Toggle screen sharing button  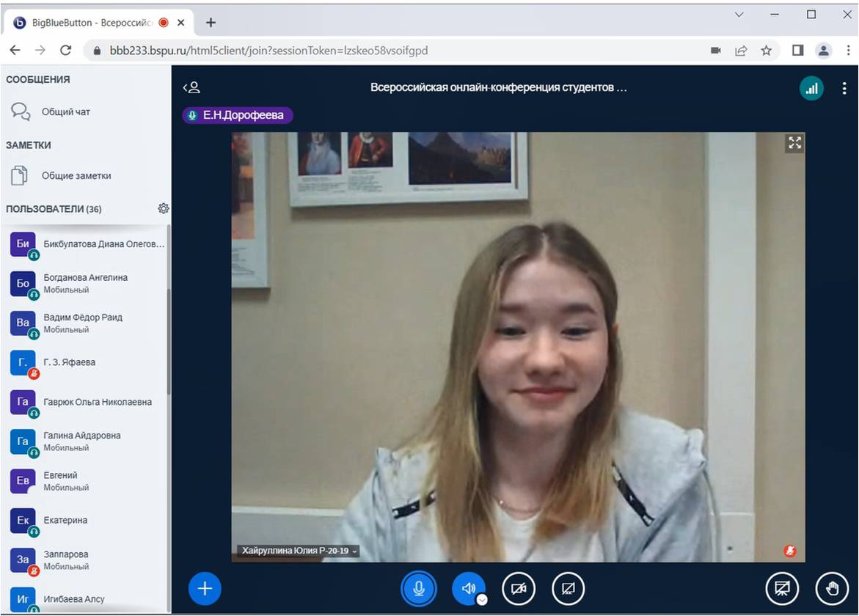click(568, 588)
